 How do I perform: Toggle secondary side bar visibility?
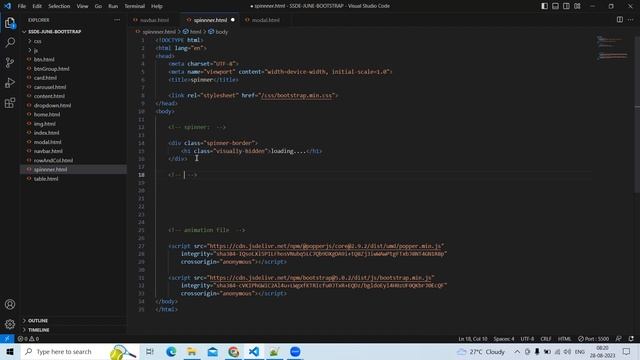pos(567,6)
